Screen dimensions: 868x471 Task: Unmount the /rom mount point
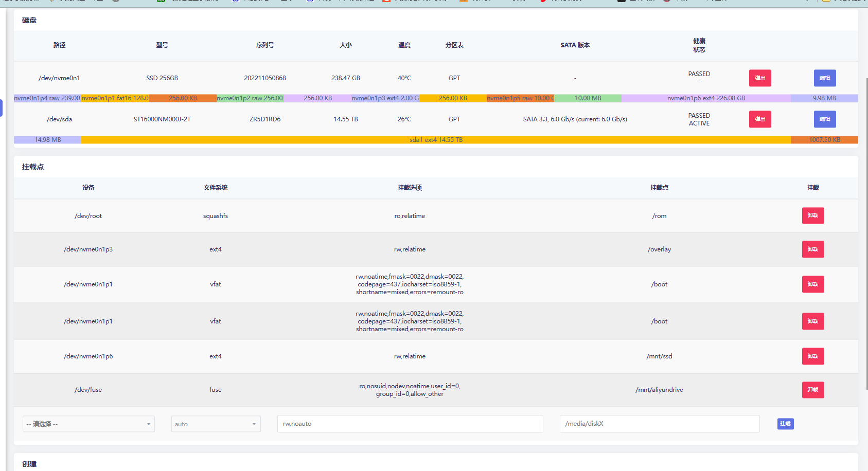tap(812, 215)
